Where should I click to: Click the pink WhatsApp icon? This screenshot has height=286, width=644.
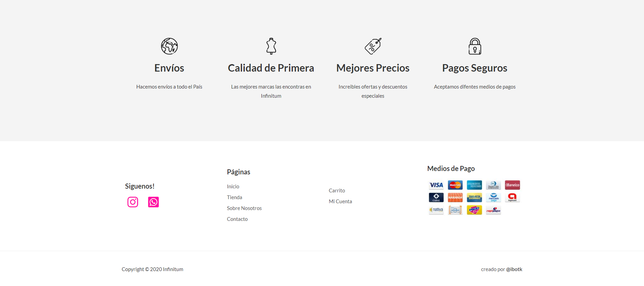pyautogui.click(x=153, y=202)
